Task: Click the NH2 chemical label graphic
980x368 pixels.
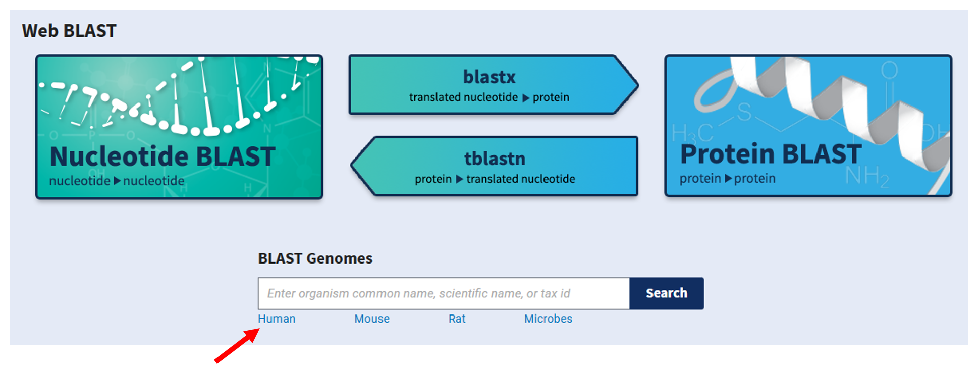Action: tap(866, 177)
